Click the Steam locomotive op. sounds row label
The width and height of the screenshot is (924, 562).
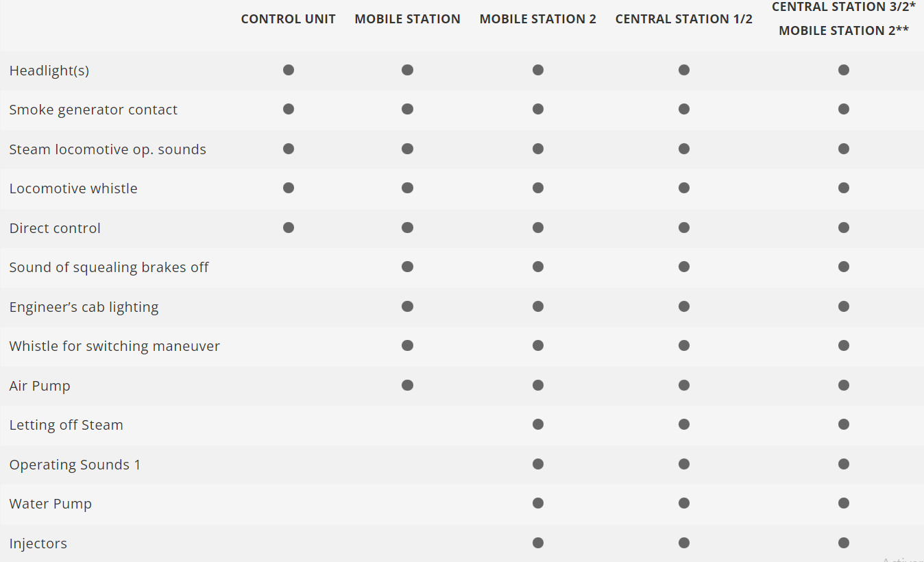(108, 149)
